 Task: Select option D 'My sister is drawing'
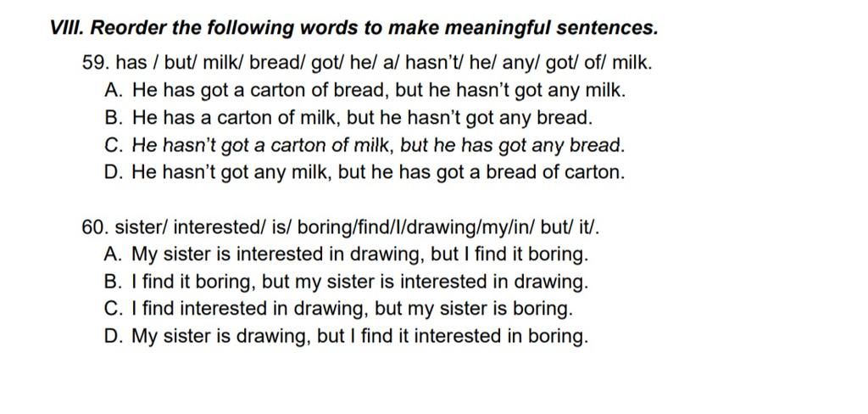click(346, 337)
